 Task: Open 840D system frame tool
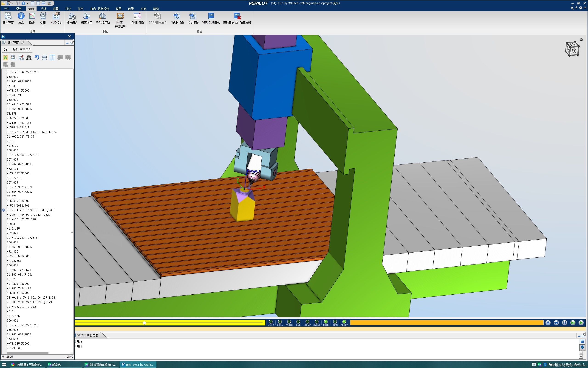click(120, 20)
